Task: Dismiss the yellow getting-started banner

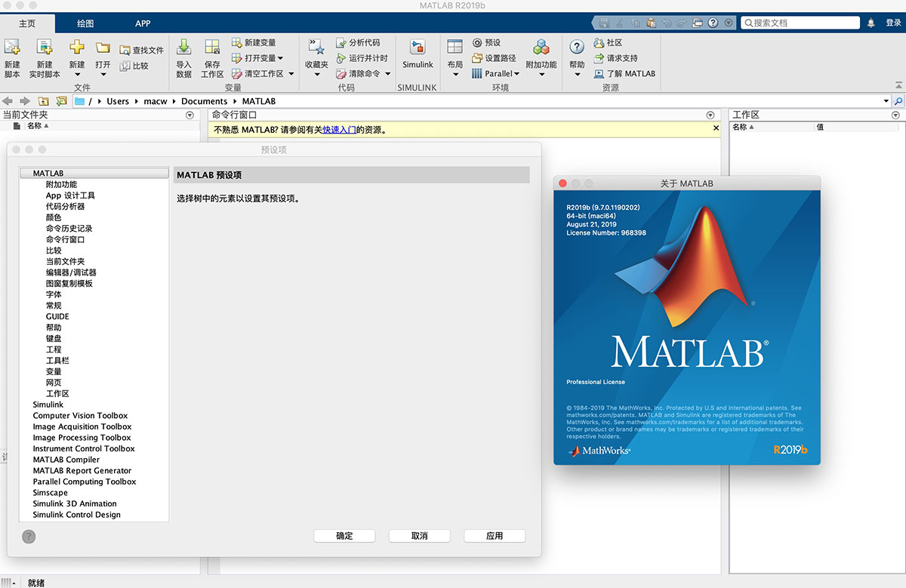Action: (x=716, y=128)
